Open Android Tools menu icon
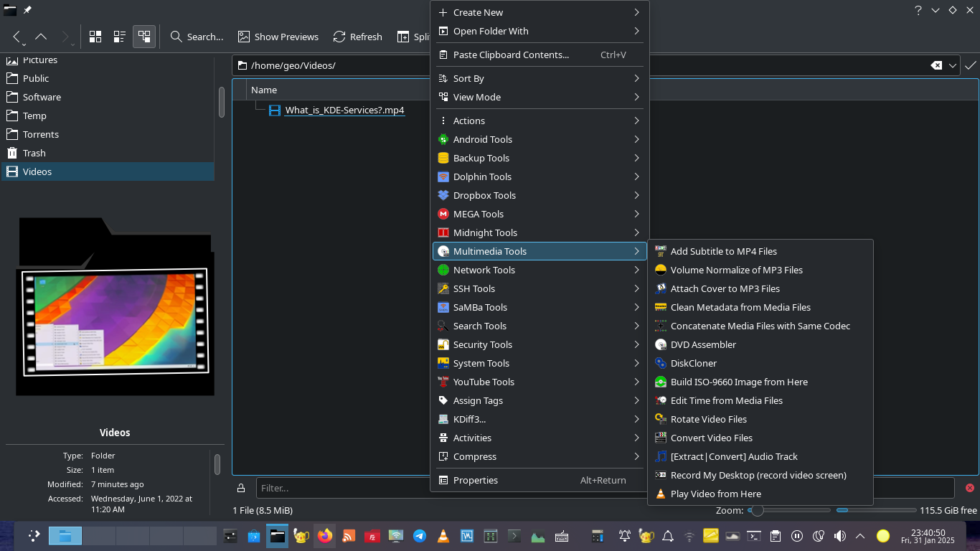 pyautogui.click(x=443, y=139)
